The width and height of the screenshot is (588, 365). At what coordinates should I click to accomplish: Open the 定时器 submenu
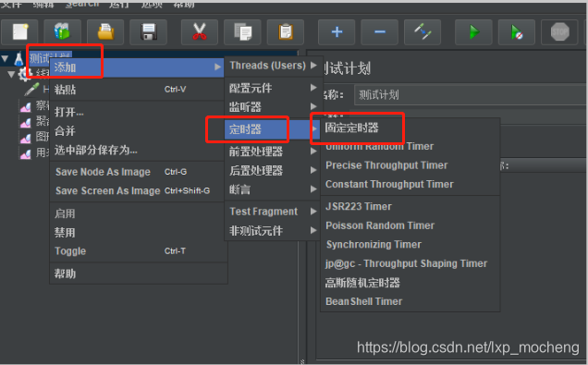[272, 129]
